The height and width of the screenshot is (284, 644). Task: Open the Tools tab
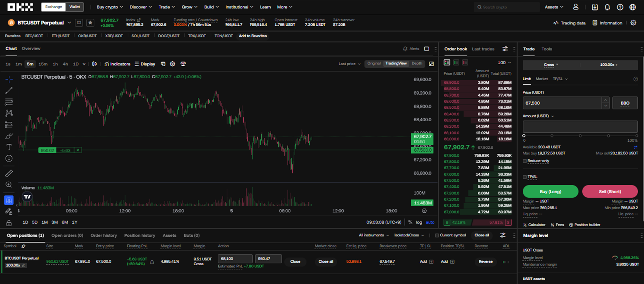(x=547, y=49)
